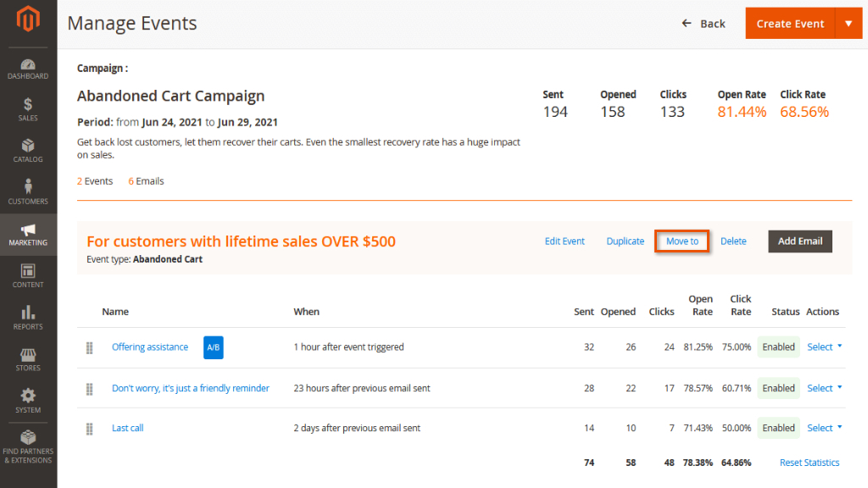Viewport: 868px width, 488px height.
Task: Click the Sent total of 194
Action: pyautogui.click(x=555, y=112)
